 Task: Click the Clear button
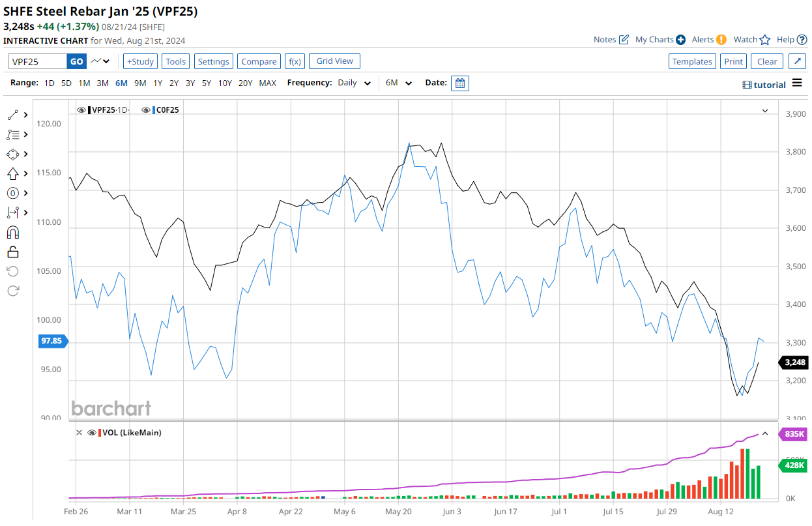click(x=767, y=61)
